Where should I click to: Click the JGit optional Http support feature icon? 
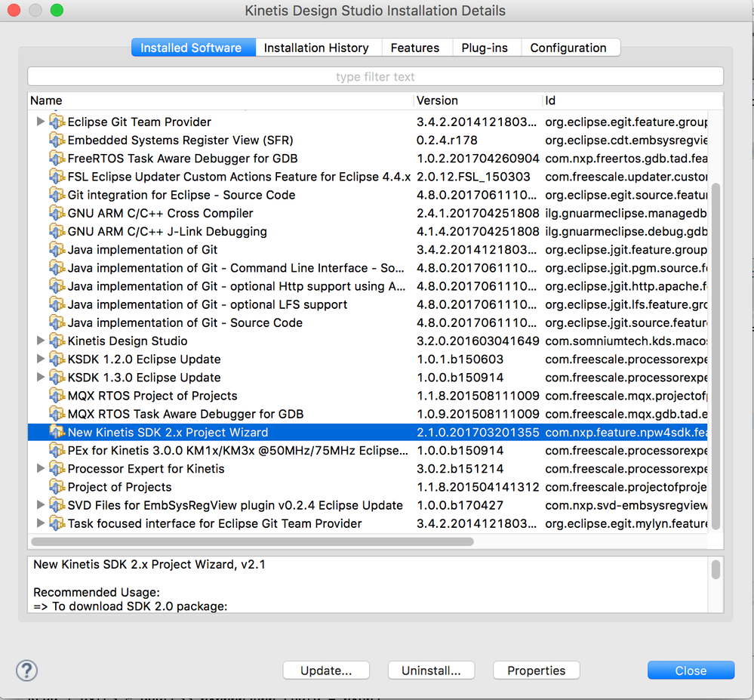(x=57, y=286)
